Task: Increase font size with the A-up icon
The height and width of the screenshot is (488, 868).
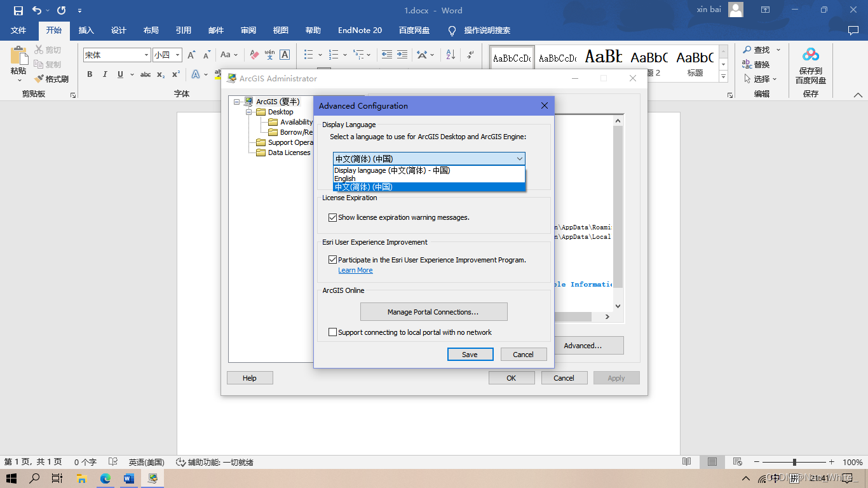Action: (191, 55)
